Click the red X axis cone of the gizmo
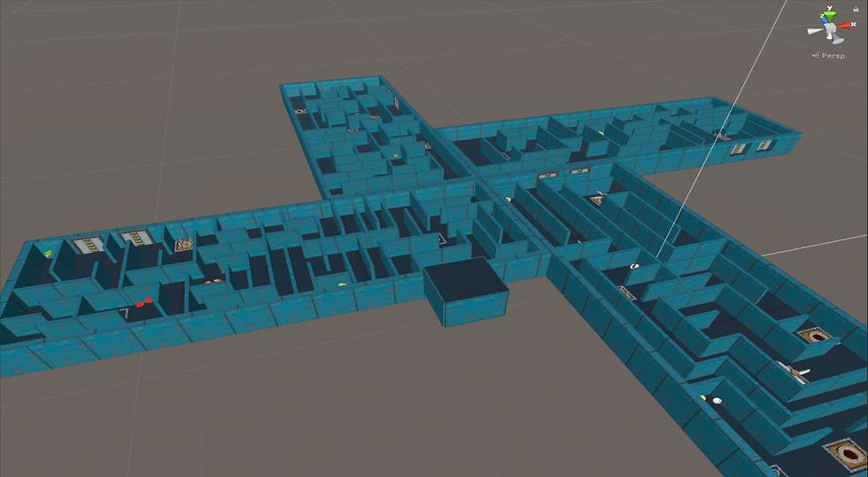This screenshot has width=868, height=477. [x=843, y=26]
